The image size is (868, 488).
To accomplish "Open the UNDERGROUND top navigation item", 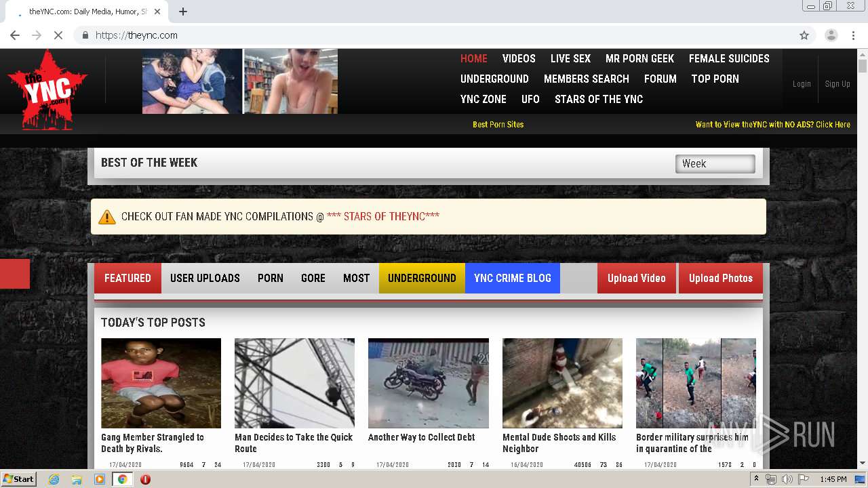I will (x=494, y=79).
